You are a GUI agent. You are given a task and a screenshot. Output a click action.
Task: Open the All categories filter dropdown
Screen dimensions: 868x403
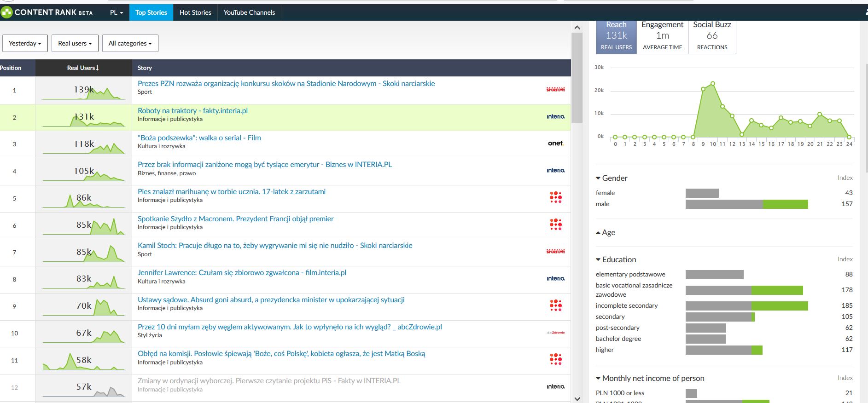click(x=130, y=43)
